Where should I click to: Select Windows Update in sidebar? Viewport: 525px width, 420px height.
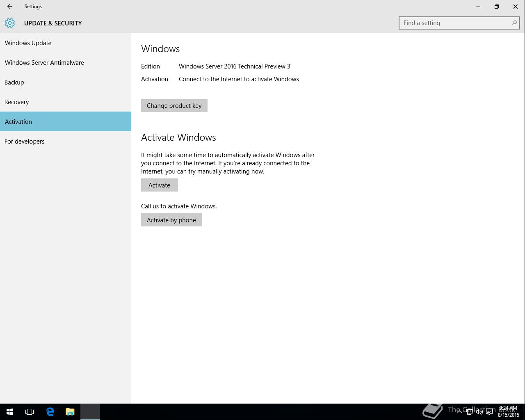click(x=66, y=43)
